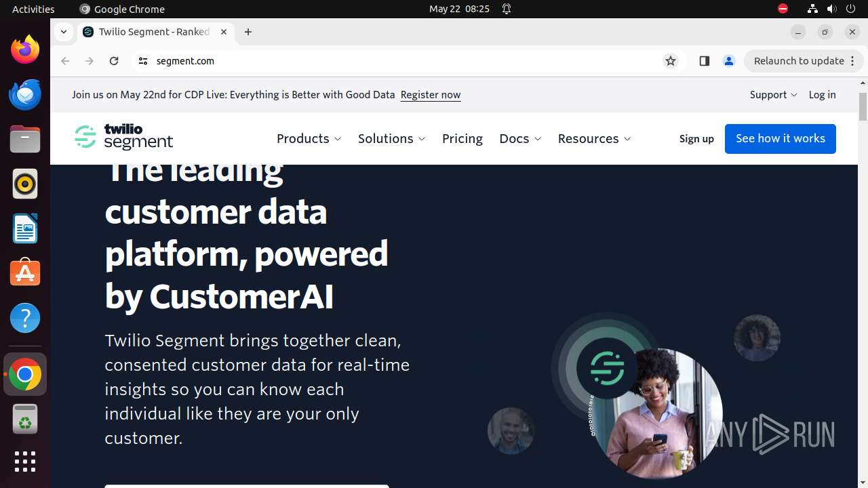
Task: Open Firefox from the dock
Action: 25,49
